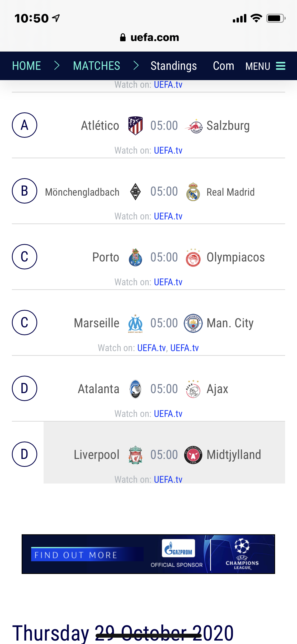Expand the chevron after MATCHES
Screen dimensions: 297x644
coord(136,66)
